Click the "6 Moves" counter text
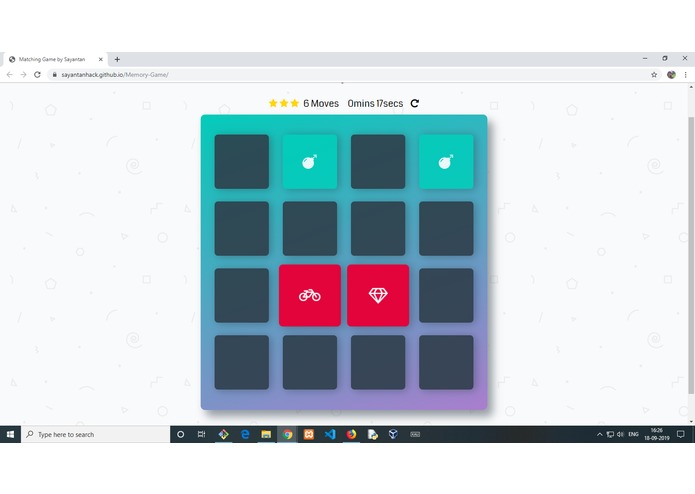Viewport: 695px width, 494px height. 321,103
